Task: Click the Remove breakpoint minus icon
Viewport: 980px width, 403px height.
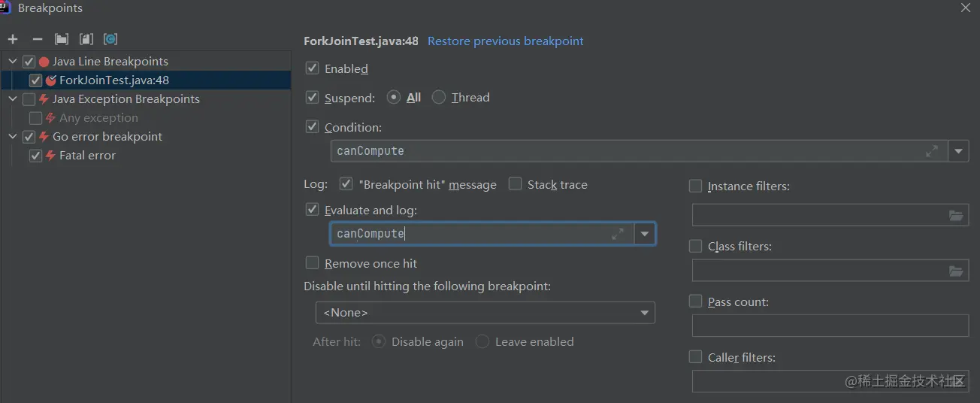Action: pyautogui.click(x=38, y=39)
